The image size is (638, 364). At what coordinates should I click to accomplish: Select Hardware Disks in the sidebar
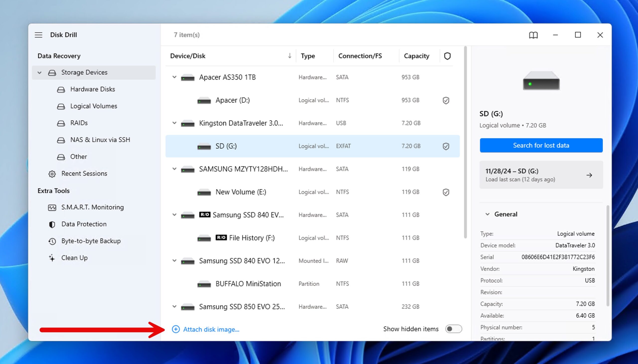93,89
